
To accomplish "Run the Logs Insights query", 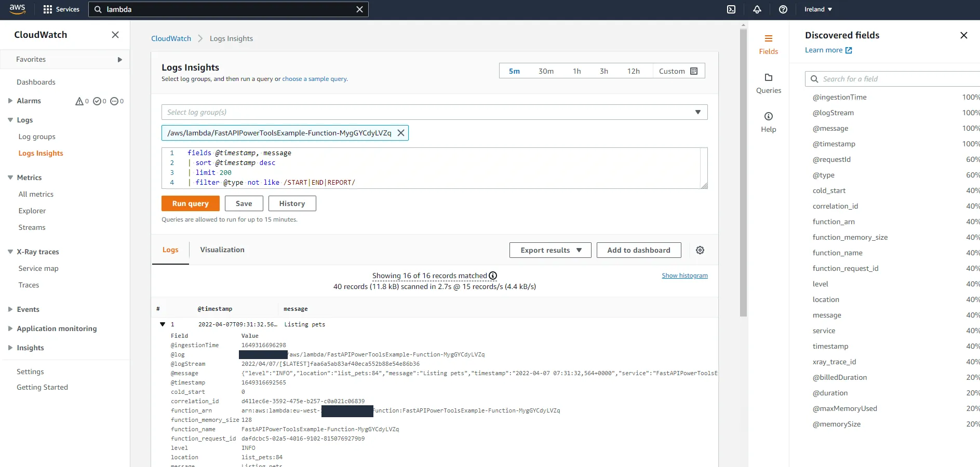I will (190, 203).
